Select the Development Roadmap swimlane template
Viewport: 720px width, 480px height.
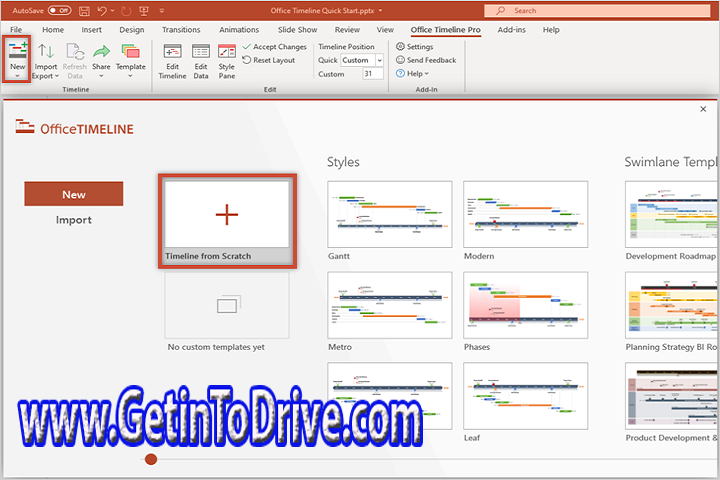(x=671, y=215)
